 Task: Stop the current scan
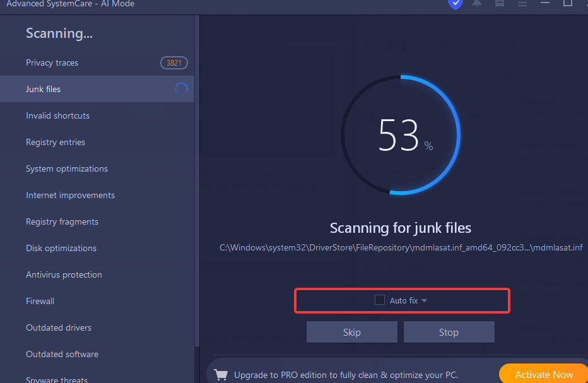tap(449, 332)
